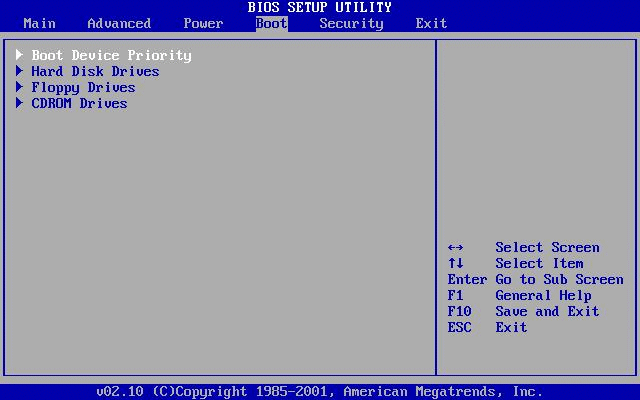Click the 'Select Item' help text
Image resolution: width=640 pixels, height=400 pixels.
pyautogui.click(x=539, y=263)
